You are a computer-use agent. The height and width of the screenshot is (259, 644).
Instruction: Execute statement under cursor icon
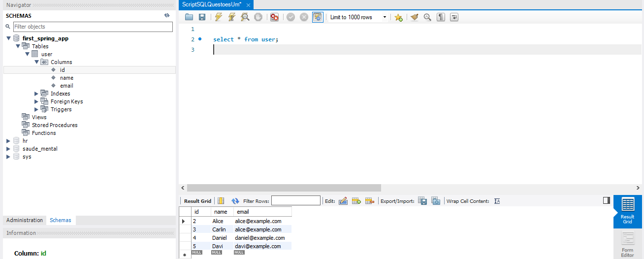(232, 17)
